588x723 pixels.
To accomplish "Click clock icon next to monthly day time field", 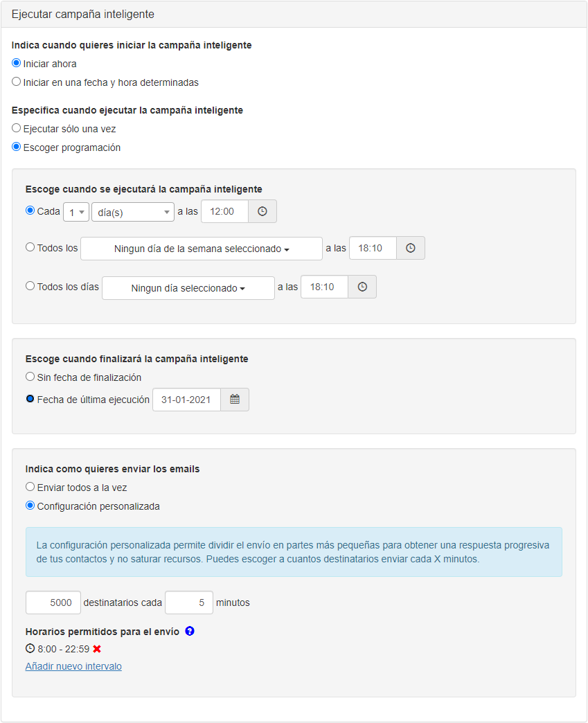I will click(x=362, y=287).
